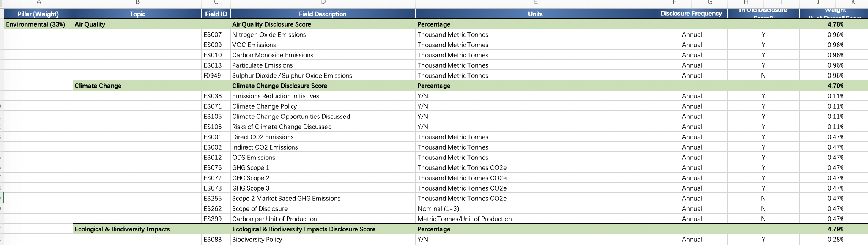
Task: Click the Units header cell
Action: [535, 14]
